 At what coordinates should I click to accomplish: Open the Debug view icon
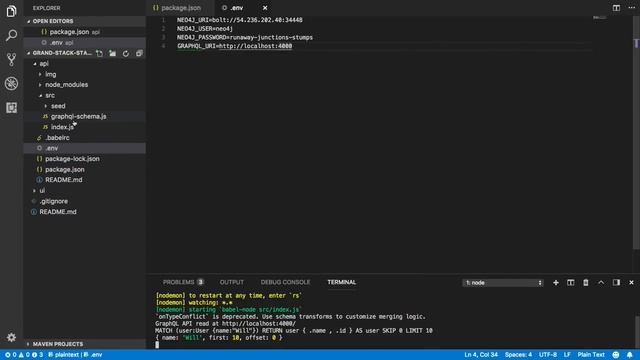pos(11,84)
